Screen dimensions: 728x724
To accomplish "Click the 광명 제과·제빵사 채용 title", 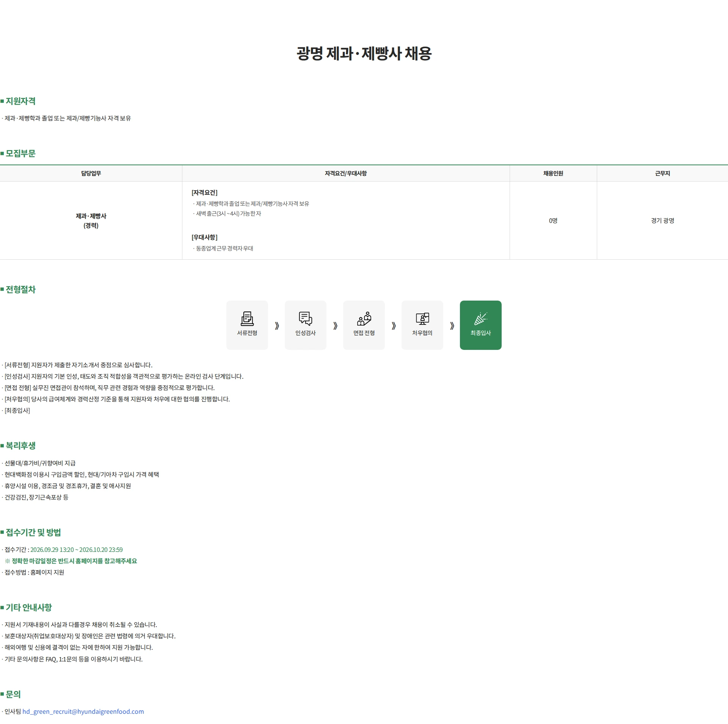I will coord(364,53).
